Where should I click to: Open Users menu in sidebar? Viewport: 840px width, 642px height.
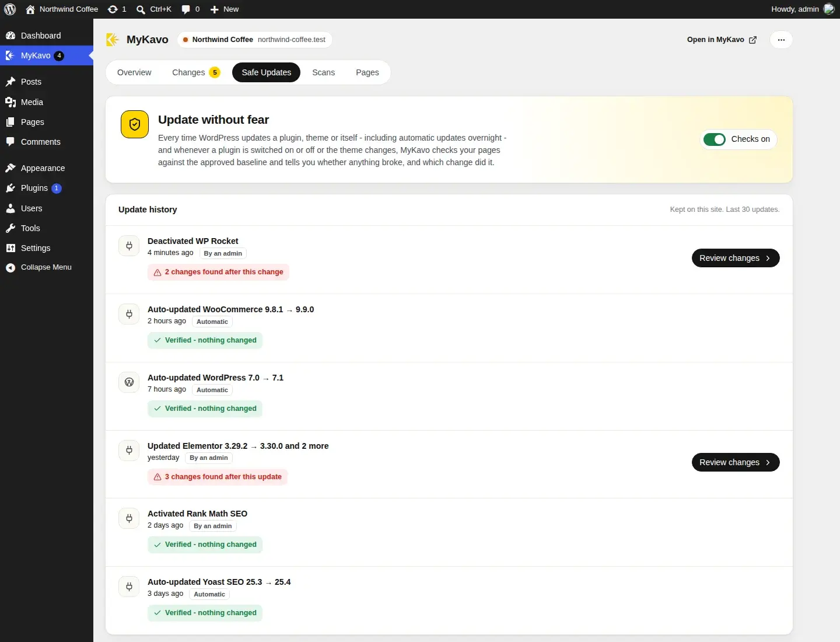(47, 208)
